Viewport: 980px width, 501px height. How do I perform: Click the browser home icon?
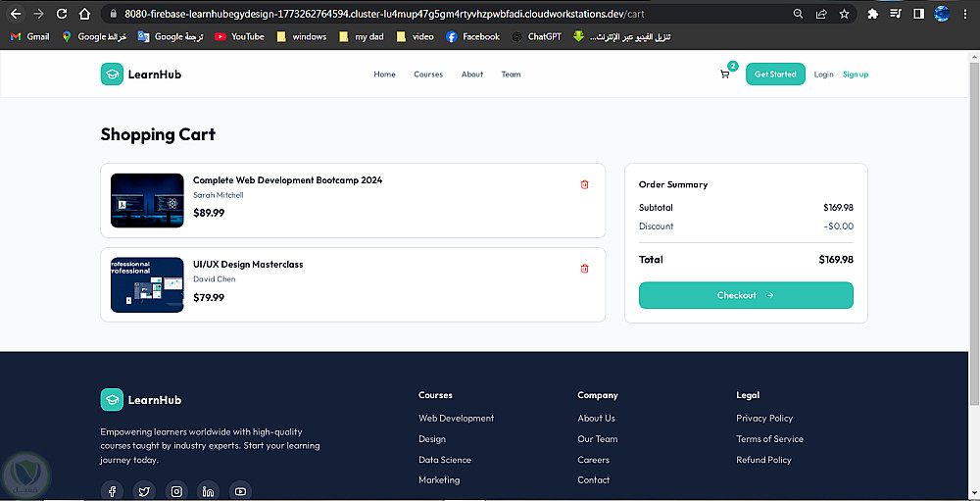click(x=85, y=13)
